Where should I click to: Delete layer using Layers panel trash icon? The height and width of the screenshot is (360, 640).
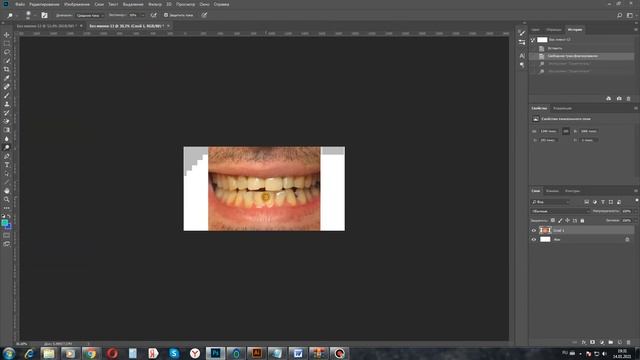(628, 342)
